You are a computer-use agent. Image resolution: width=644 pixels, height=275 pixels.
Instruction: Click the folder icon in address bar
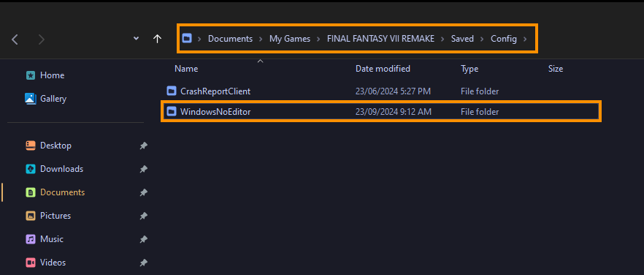pyautogui.click(x=187, y=39)
